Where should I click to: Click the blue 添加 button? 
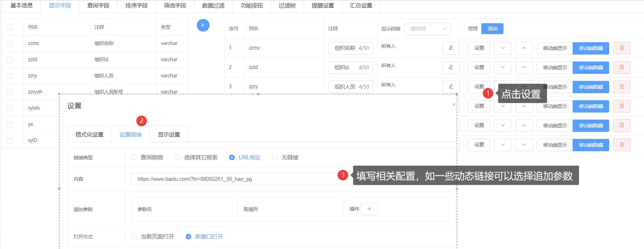[492, 29]
